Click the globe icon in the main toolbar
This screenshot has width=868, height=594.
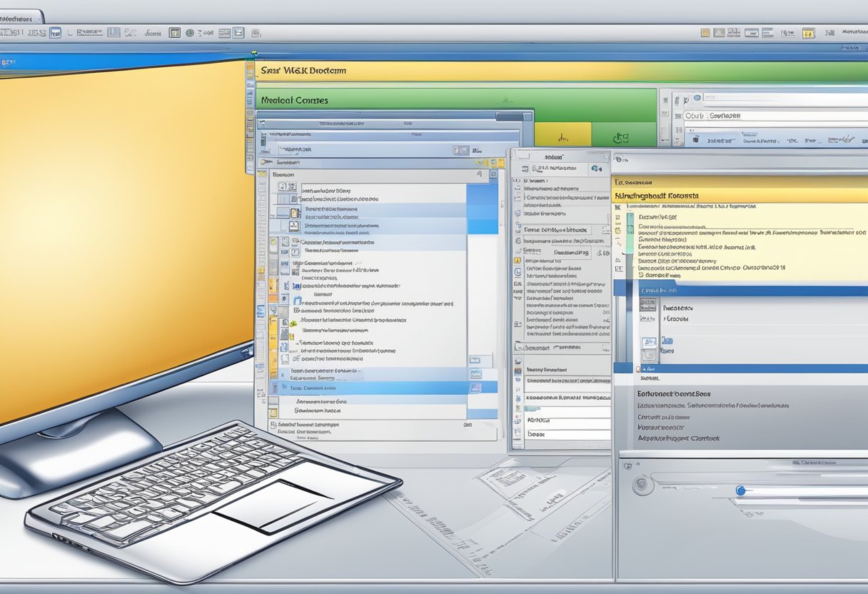pyautogui.click(x=190, y=32)
